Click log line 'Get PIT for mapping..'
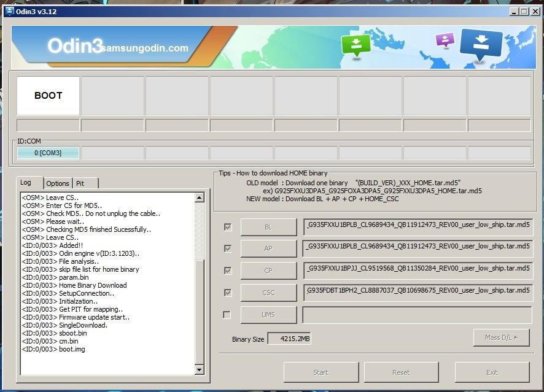 [72, 309]
